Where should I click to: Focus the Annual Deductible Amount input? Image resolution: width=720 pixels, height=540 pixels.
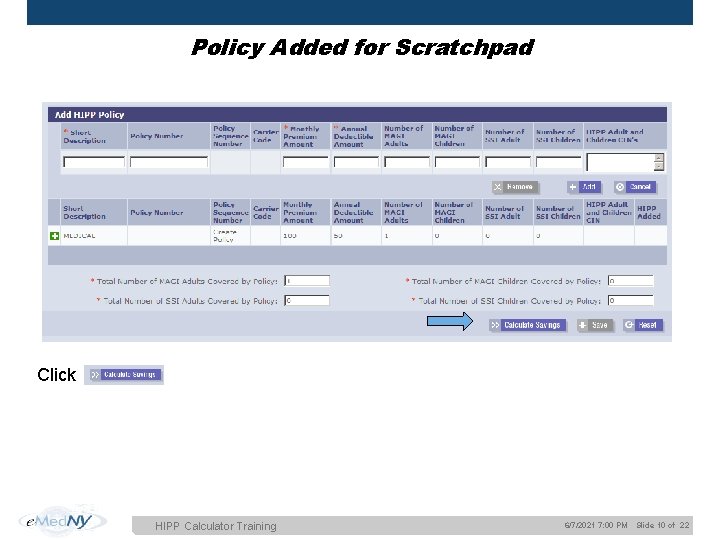[x=356, y=162]
